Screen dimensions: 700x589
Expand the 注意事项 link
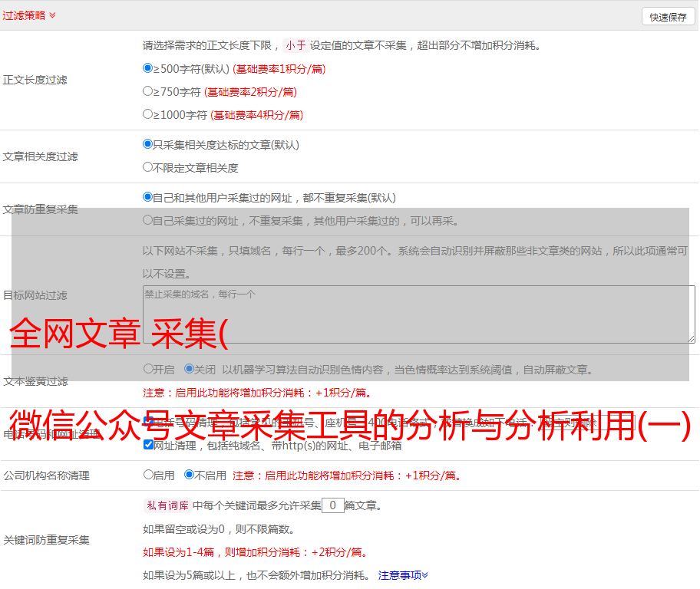[403, 575]
